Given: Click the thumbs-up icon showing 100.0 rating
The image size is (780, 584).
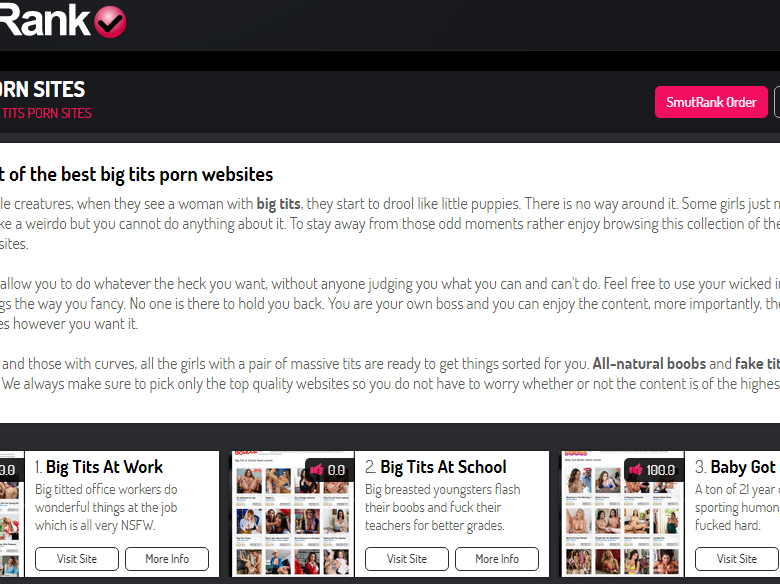Looking at the screenshot, I should (636, 470).
